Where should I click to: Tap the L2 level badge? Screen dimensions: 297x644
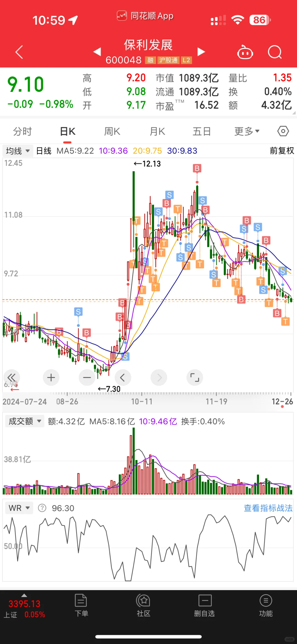point(186,60)
